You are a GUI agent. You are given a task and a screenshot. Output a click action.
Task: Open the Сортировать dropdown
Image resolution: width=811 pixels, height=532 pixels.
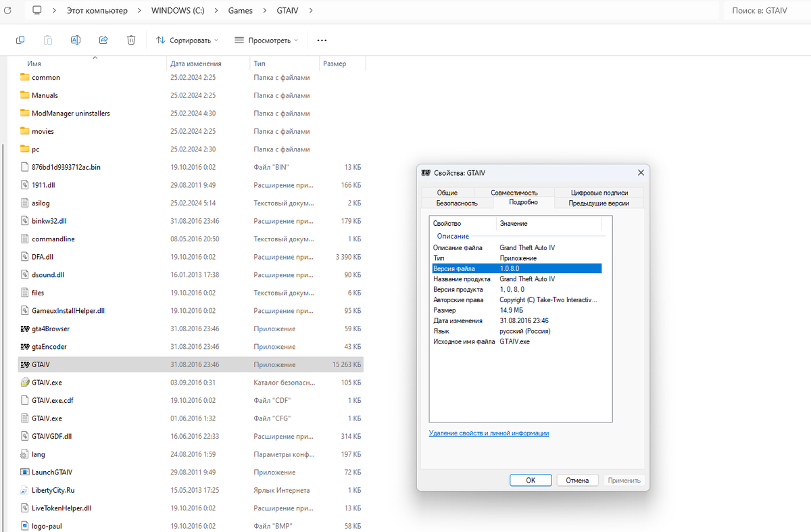(x=187, y=41)
